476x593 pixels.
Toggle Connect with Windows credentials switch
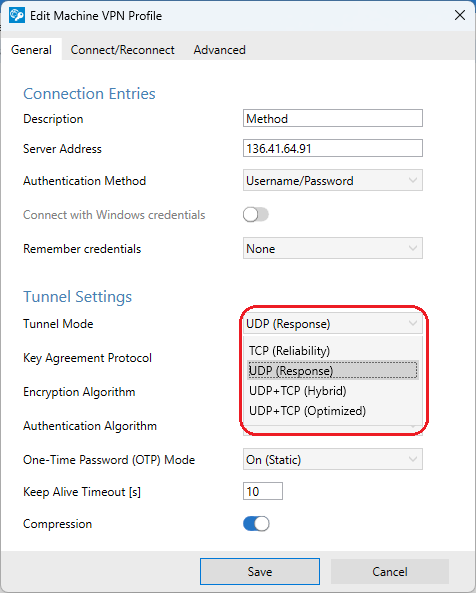click(256, 215)
